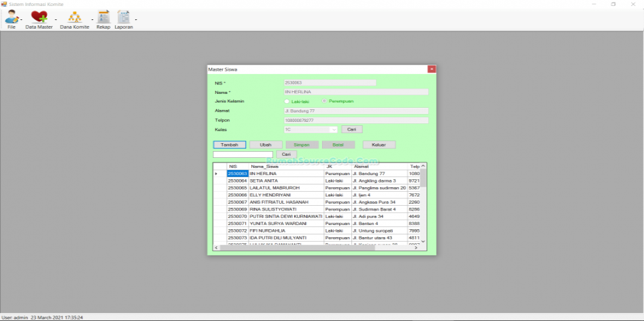This screenshot has width=644, height=321.
Task: Select the name cell FIFI NURDAHLIA
Action: click(x=286, y=230)
